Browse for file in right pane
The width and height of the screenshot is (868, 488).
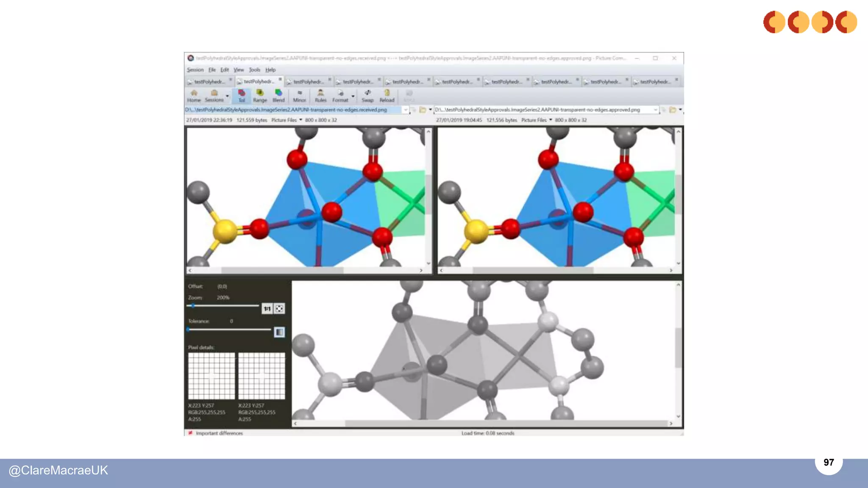point(673,110)
